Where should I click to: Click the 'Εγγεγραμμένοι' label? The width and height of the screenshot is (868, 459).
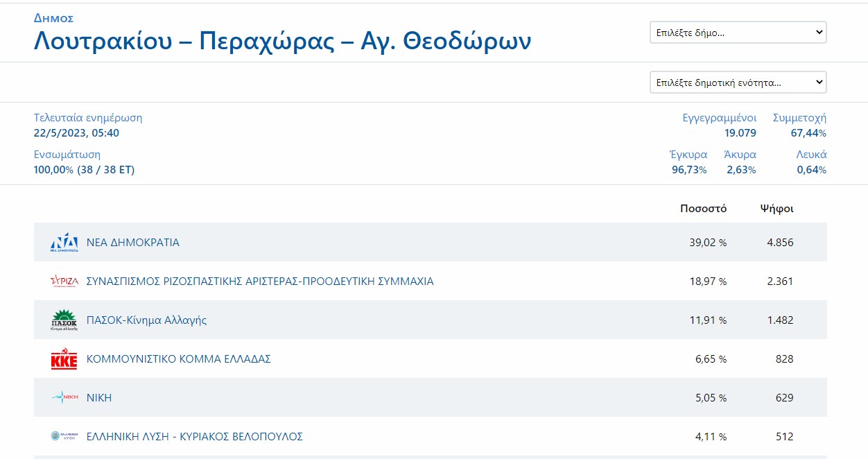point(720,118)
